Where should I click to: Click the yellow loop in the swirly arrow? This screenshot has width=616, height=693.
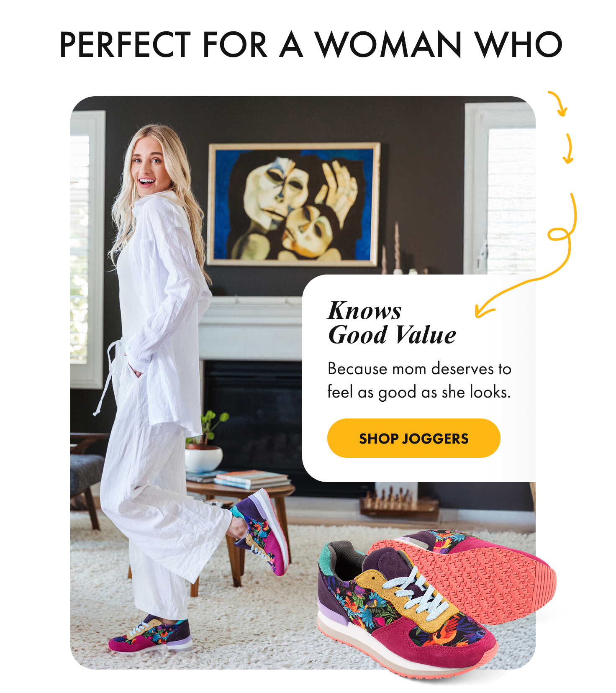(x=560, y=234)
